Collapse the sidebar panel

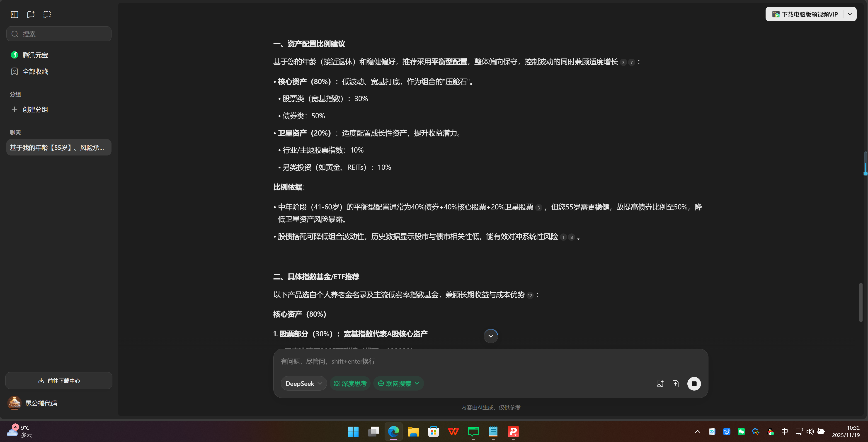pyautogui.click(x=14, y=15)
